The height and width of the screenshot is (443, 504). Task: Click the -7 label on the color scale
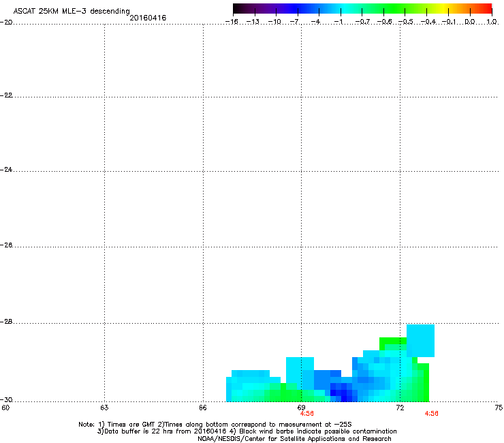[294, 22]
